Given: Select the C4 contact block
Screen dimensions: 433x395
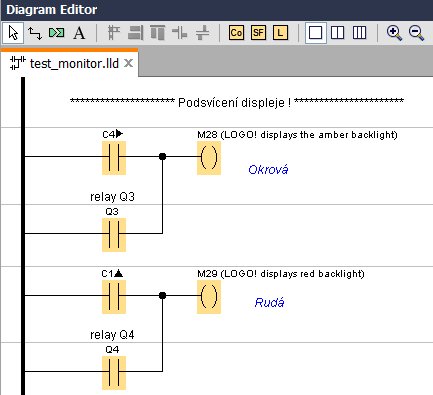Looking at the screenshot, I should (x=114, y=158).
